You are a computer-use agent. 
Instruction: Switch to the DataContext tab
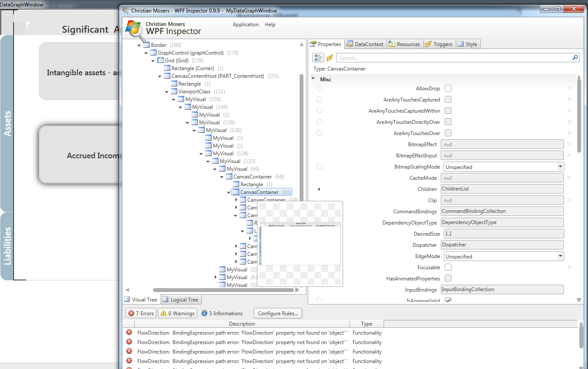pyautogui.click(x=365, y=44)
